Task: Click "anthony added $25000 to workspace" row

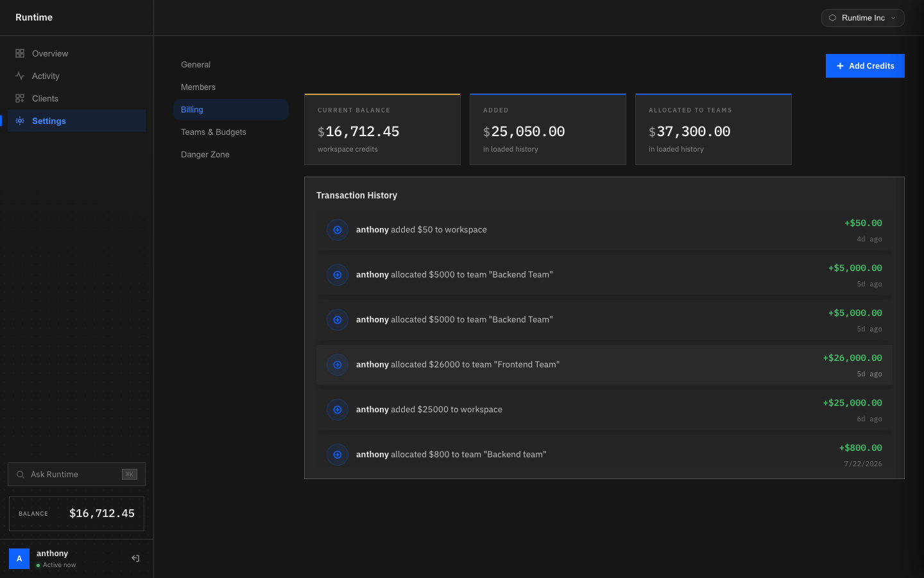Action: [604, 410]
